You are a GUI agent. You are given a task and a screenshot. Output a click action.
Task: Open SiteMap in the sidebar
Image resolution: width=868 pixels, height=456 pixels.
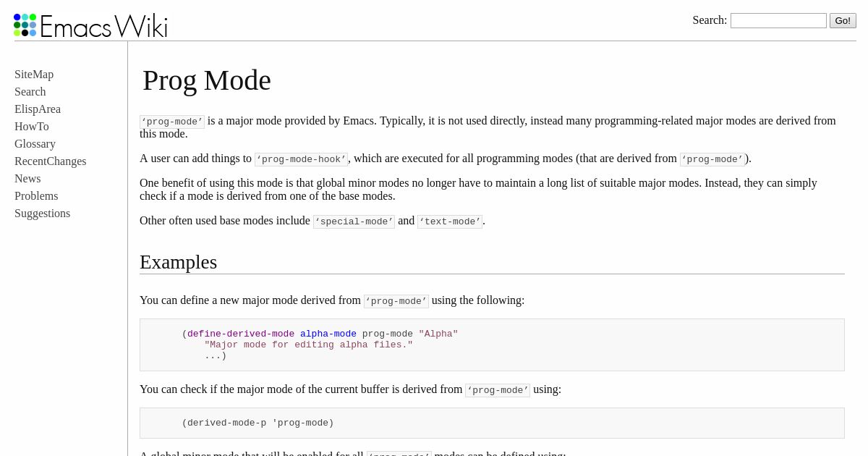pyautogui.click(x=34, y=75)
